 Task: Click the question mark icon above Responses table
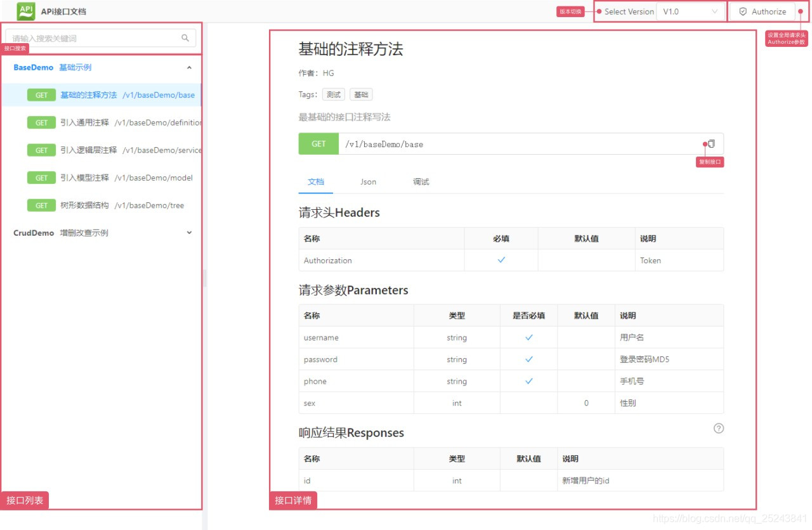(x=718, y=428)
